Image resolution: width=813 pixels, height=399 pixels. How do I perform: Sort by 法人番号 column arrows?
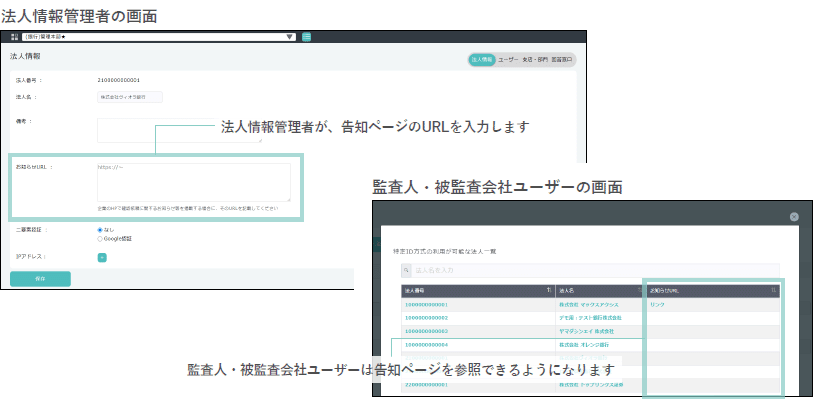[549, 291]
